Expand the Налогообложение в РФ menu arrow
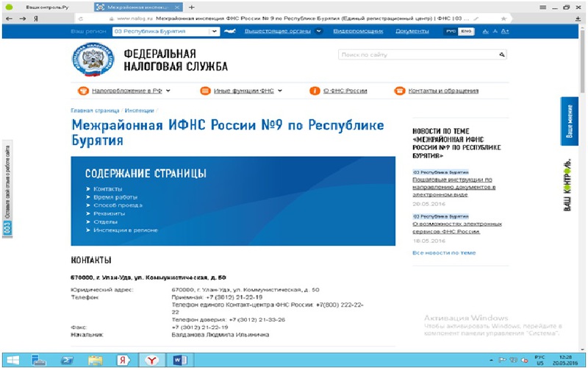 pyautogui.click(x=168, y=91)
